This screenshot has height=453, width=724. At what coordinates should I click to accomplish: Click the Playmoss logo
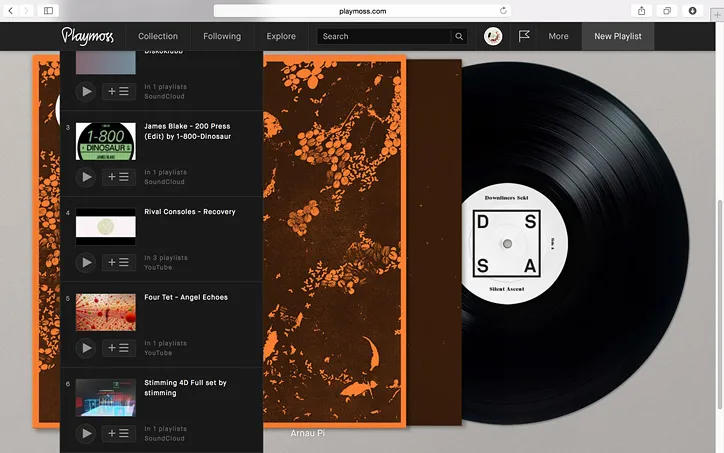[x=88, y=36]
